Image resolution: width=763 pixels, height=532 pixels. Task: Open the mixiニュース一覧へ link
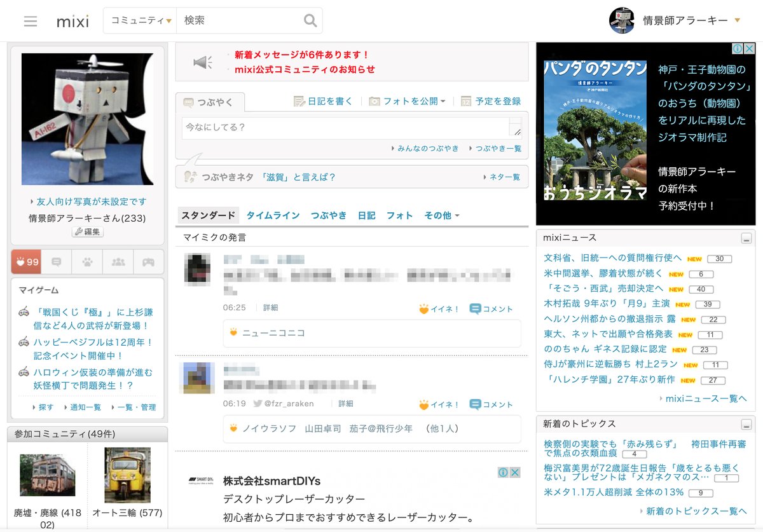point(706,399)
